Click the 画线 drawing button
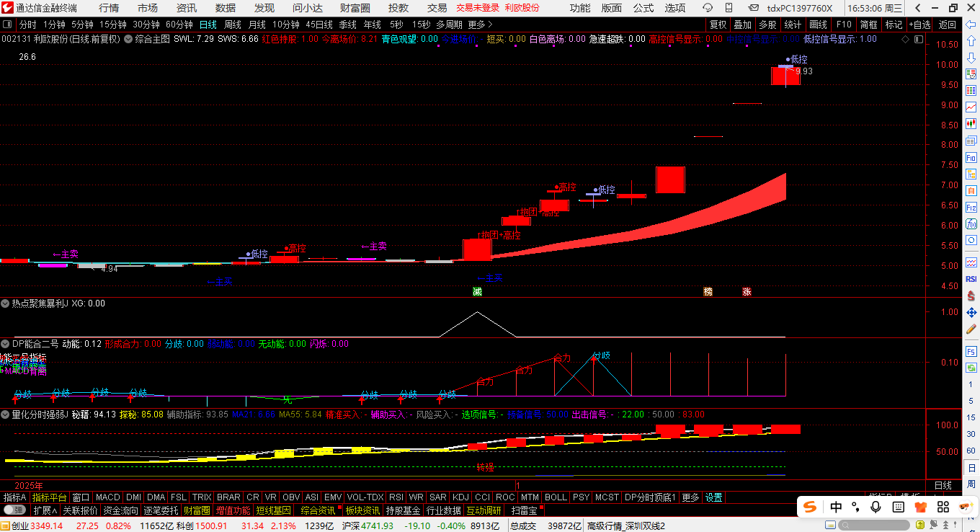 coord(818,25)
